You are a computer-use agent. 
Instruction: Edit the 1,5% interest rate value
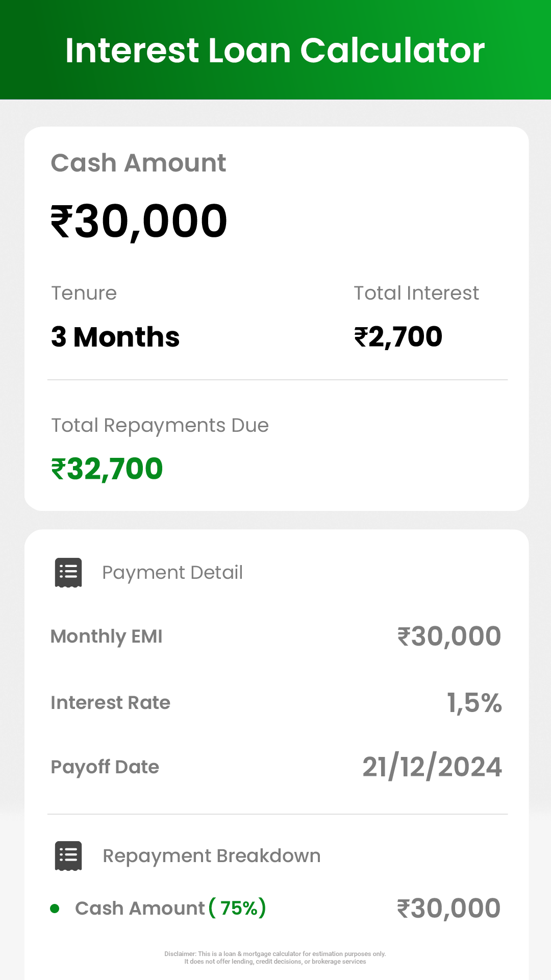point(474,703)
